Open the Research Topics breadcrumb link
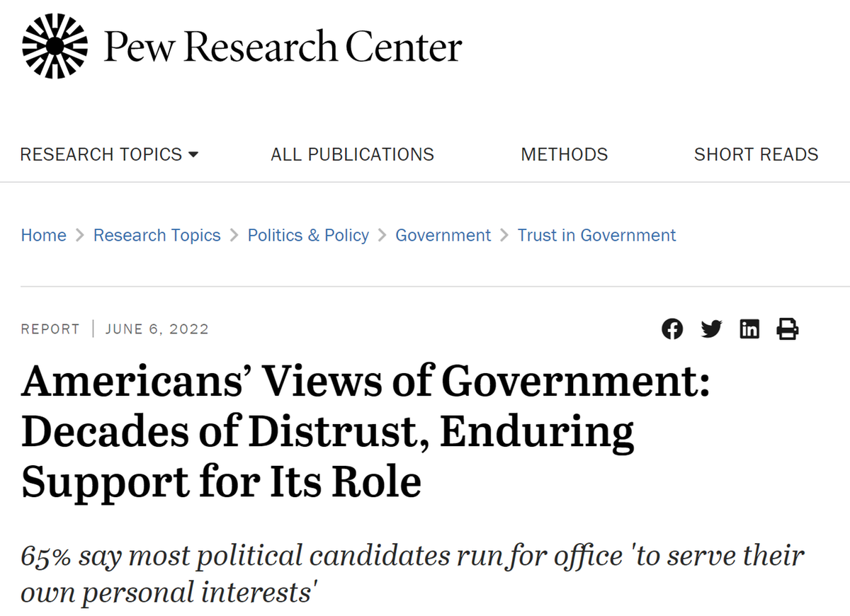The image size is (850, 616). [157, 235]
